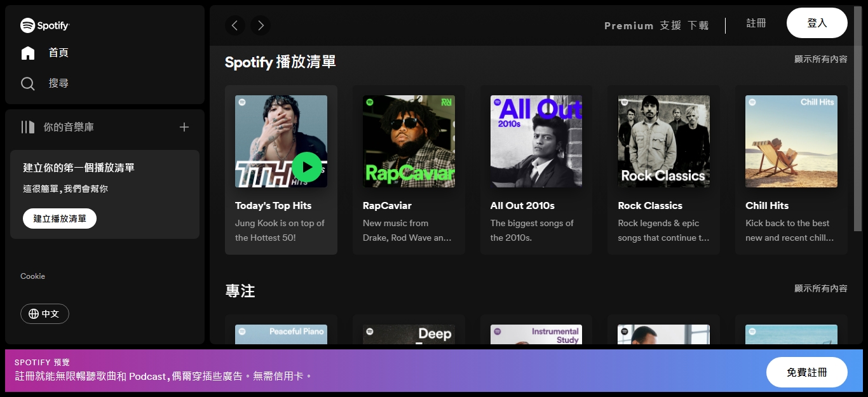The height and width of the screenshot is (397, 868).
Task: Open the 下載 download link
Action: coord(698,25)
